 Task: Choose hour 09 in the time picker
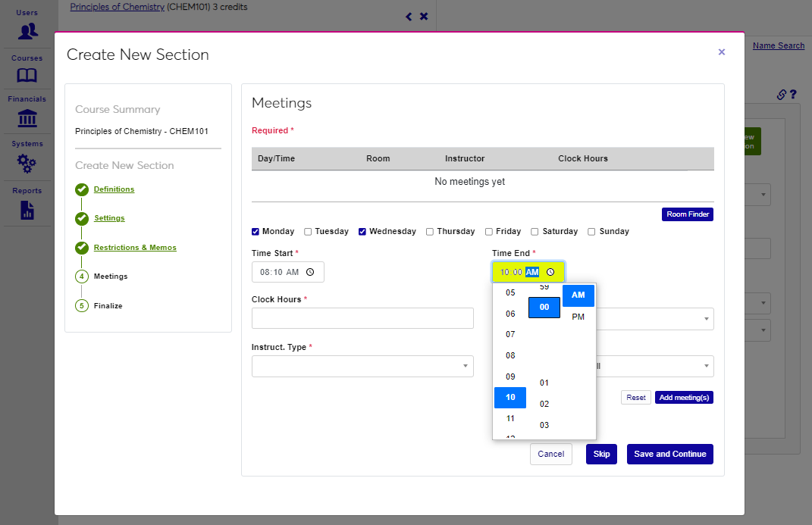[510, 377]
